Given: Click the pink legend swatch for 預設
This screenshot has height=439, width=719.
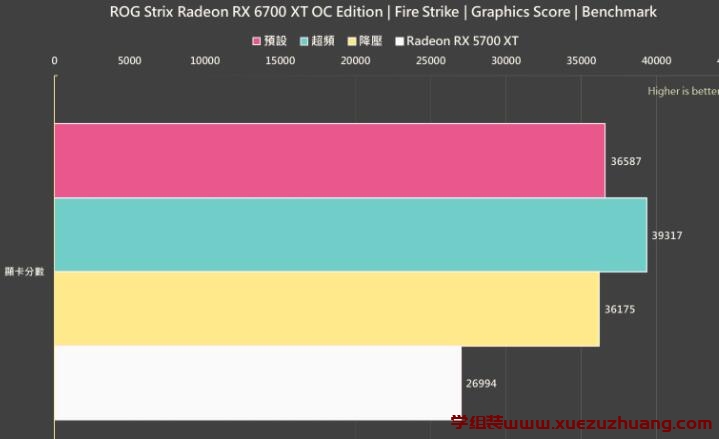Looking at the screenshot, I should (x=257, y=41).
